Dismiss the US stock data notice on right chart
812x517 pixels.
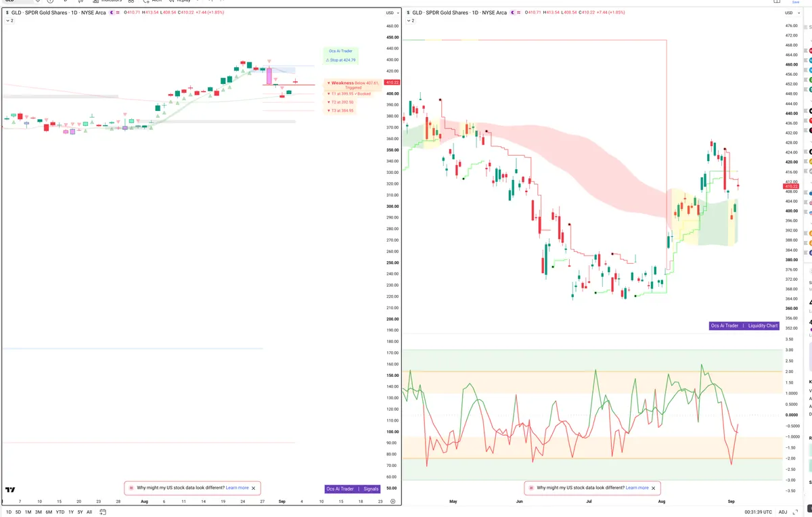654,488
